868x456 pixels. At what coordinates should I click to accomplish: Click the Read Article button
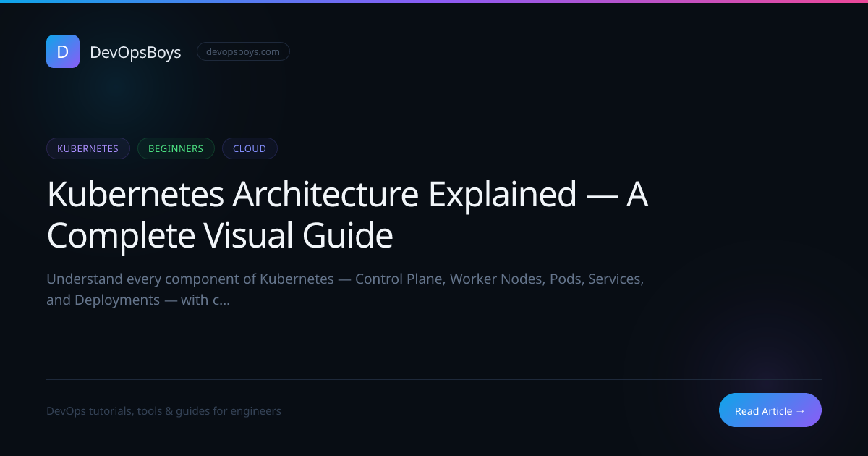(x=770, y=410)
